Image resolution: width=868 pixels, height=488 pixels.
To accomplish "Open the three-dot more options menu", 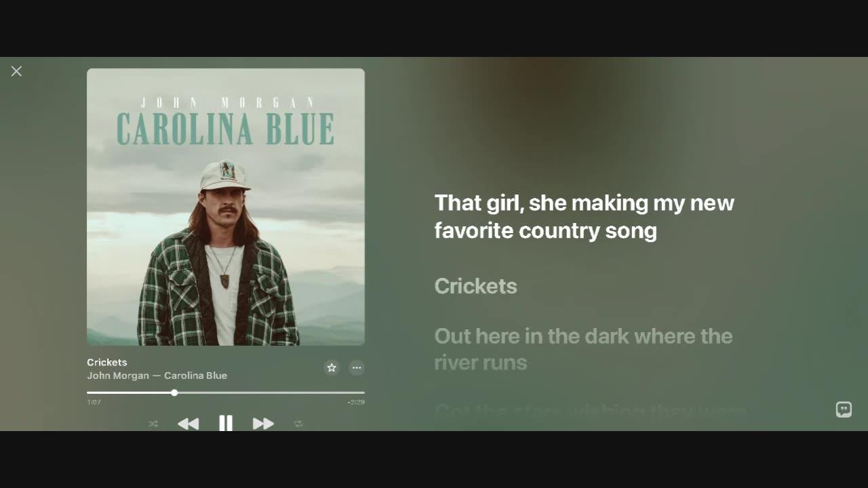I will tap(357, 367).
